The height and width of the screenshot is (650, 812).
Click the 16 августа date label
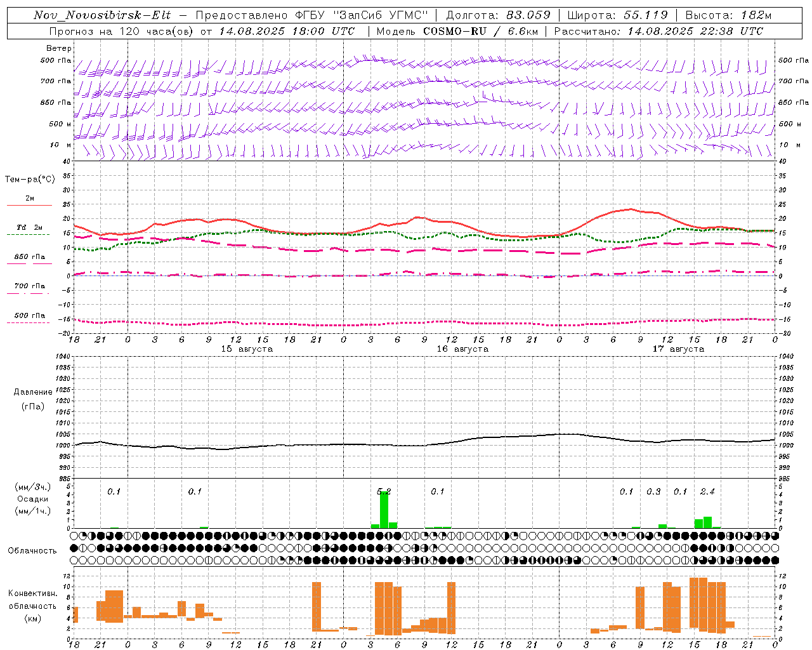[462, 349]
